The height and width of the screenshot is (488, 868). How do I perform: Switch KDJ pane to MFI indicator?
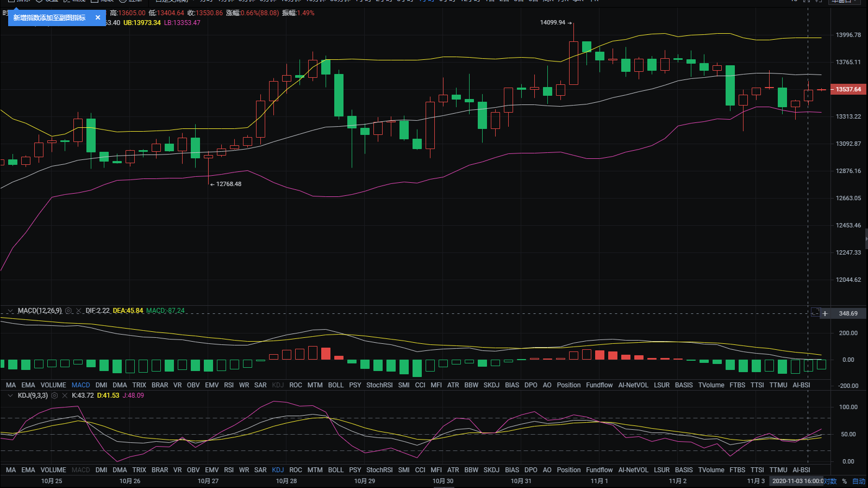pyautogui.click(x=436, y=470)
